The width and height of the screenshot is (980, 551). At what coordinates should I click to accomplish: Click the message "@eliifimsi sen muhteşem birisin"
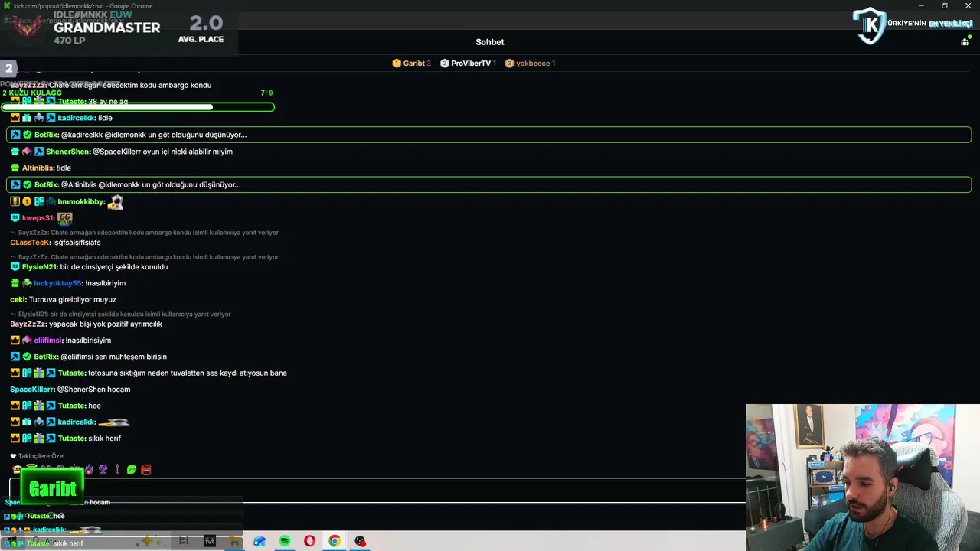[114, 357]
